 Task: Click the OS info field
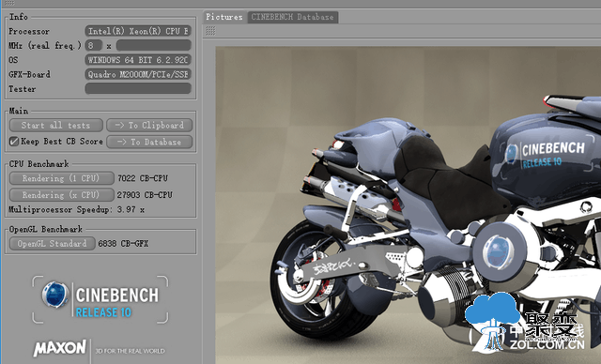tap(138, 60)
